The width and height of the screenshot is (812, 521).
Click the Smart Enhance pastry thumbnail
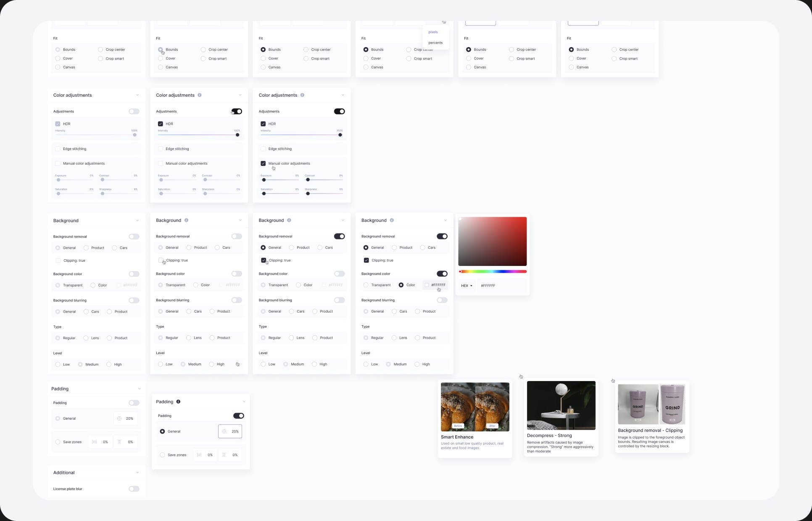click(x=475, y=407)
